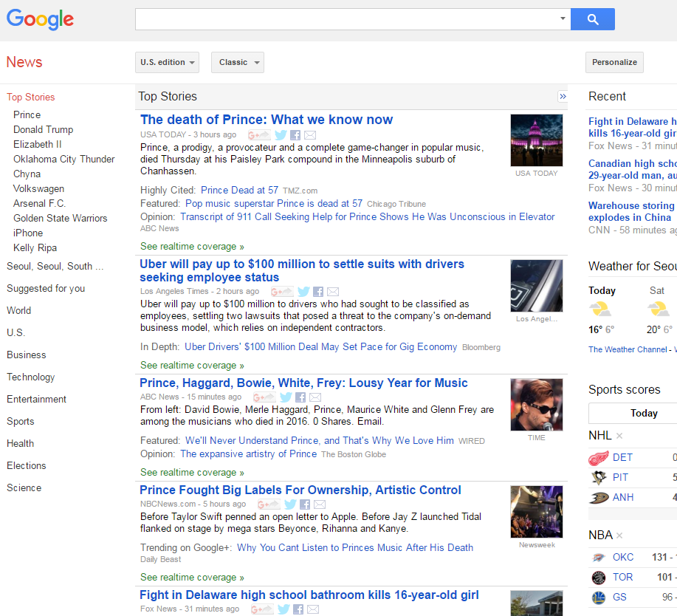Click the blue search magnifier button
Image resolution: width=677 pixels, height=616 pixels.
point(592,19)
